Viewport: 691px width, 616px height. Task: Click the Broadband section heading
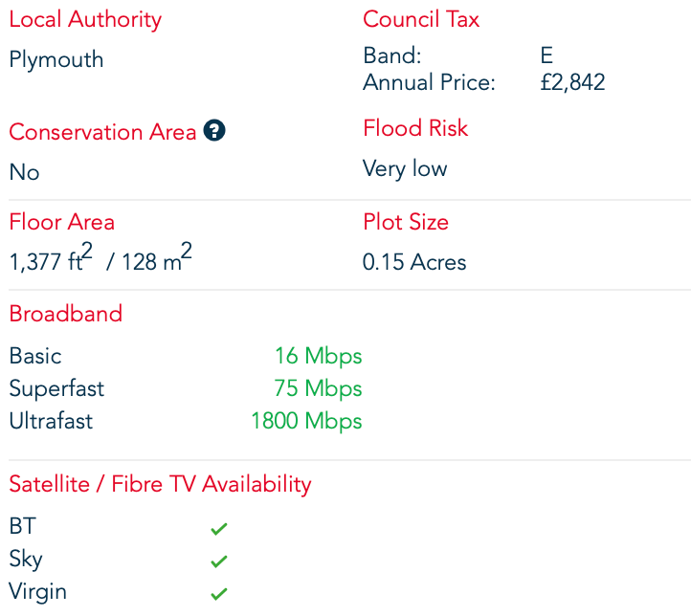[x=66, y=314]
